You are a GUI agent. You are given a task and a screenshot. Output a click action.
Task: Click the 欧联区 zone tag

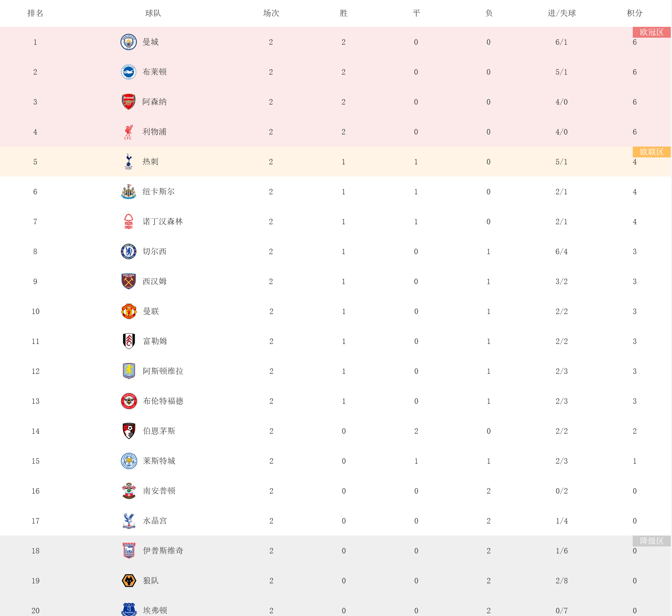651,152
